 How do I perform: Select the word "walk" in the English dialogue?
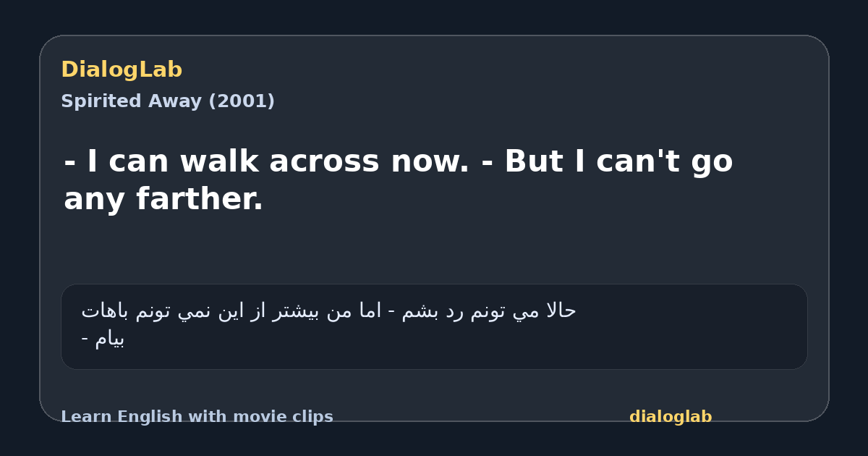pyautogui.click(x=219, y=161)
